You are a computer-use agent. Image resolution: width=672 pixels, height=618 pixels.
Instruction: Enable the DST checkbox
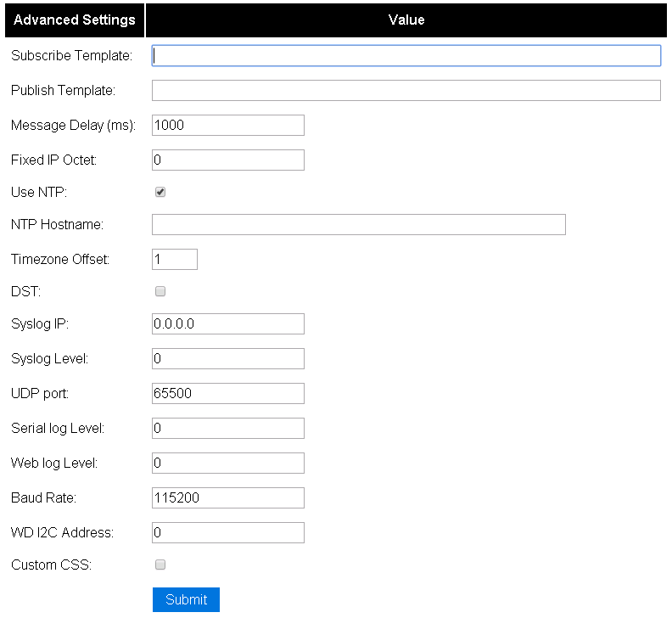pyautogui.click(x=160, y=292)
